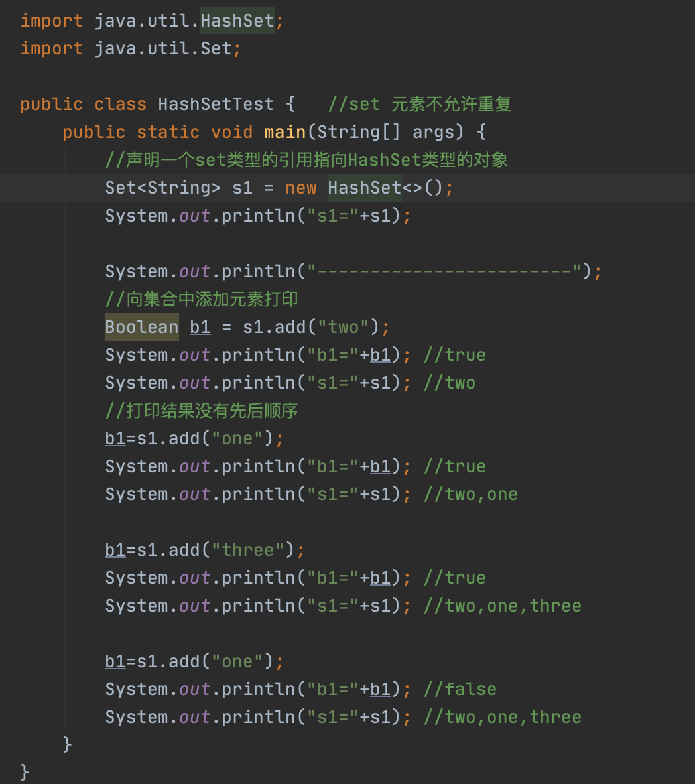Click HashSet in the first import line
Screen dimensions: 695x784
pyautogui.click(x=237, y=21)
